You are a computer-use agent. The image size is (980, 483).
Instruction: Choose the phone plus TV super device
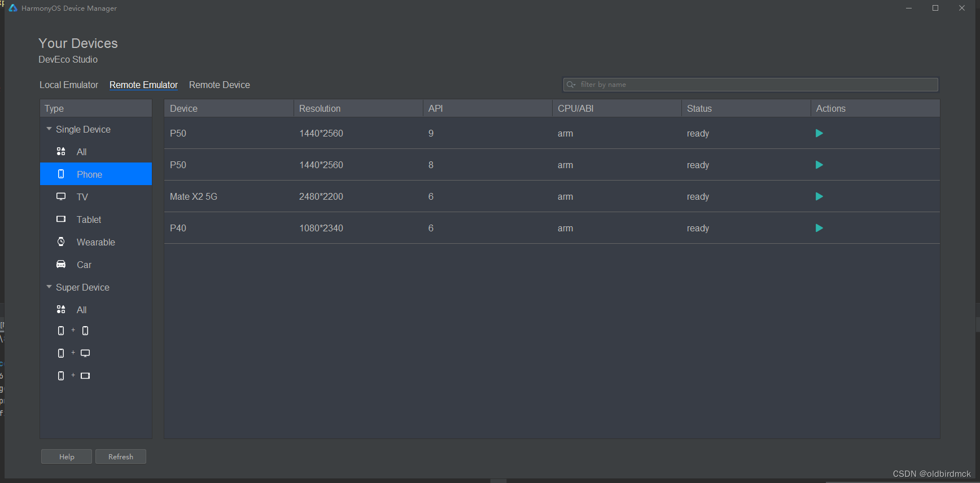pos(73,353)
